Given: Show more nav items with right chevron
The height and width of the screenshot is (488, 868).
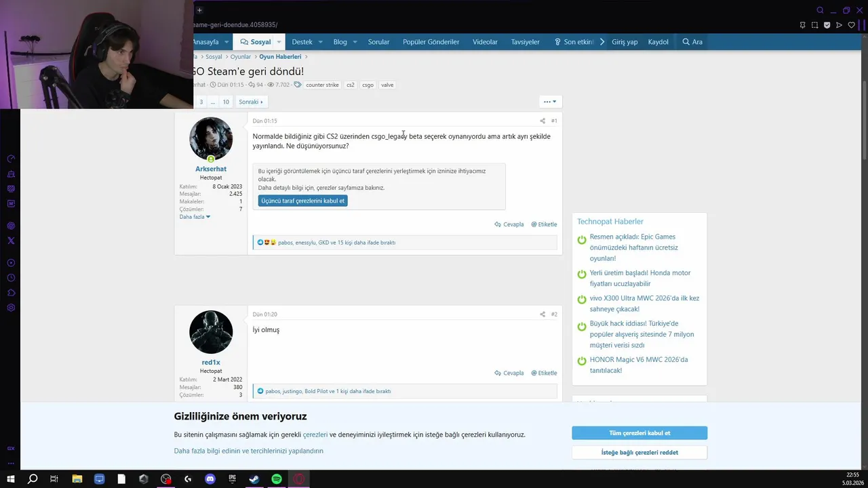Looking at the screenshot, I should 601,42.
